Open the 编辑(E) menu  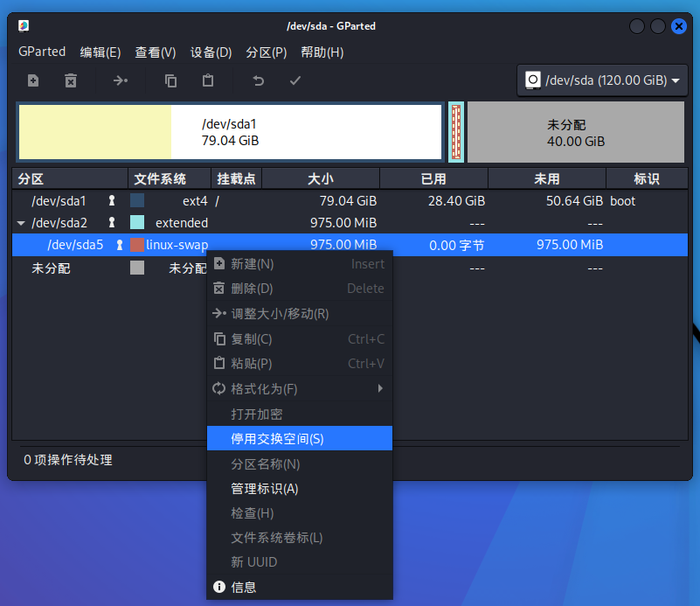tap(100, 52)
